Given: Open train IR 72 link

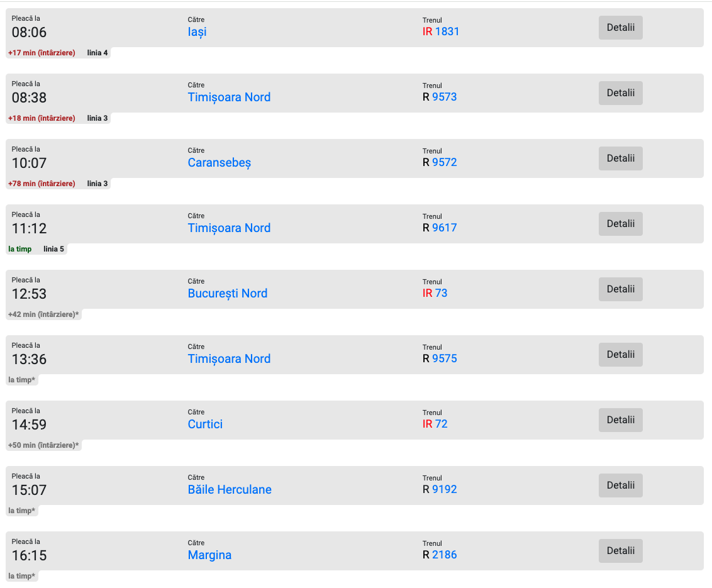Looking at the screenshot, I should 441,424.
